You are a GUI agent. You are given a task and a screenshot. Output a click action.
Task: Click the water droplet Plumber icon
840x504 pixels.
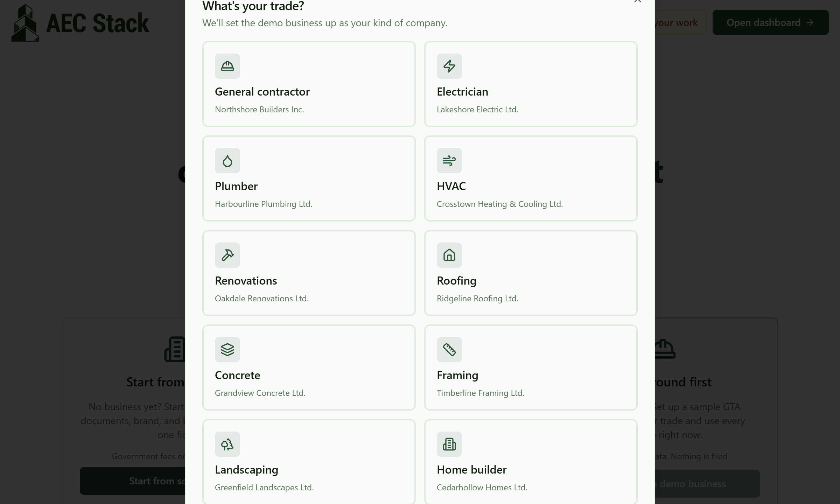227,161
